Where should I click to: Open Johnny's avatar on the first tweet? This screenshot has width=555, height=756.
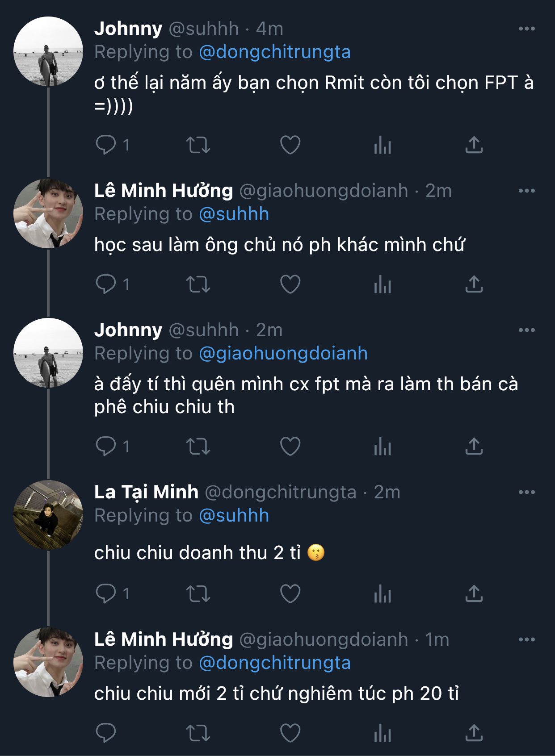(x=48, y=51)
